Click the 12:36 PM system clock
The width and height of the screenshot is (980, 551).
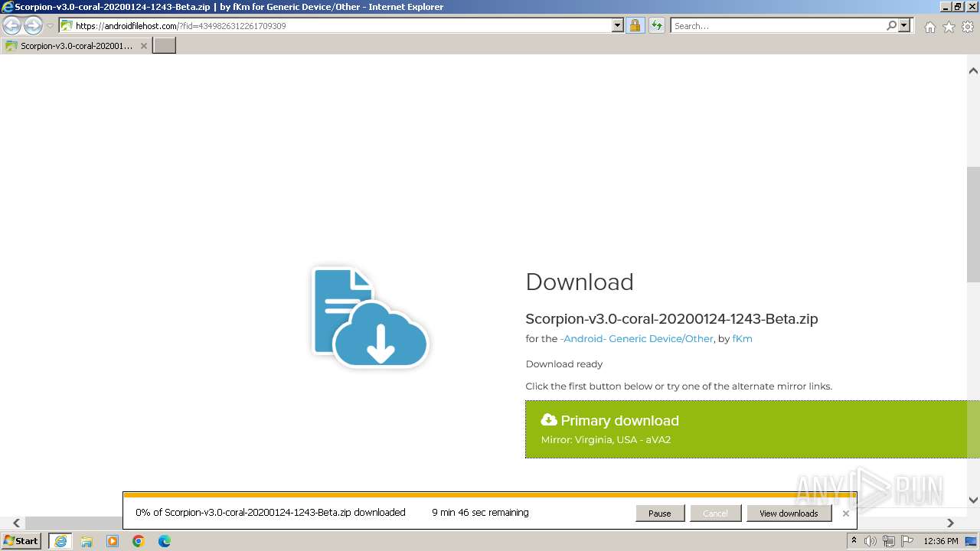pyautogui.click(x=941, y=541)
